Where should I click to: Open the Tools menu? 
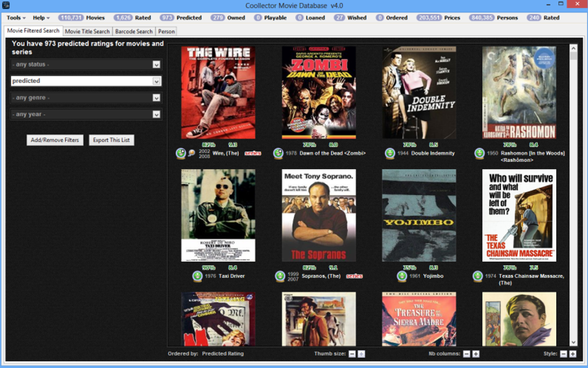[x=16, y=18]
